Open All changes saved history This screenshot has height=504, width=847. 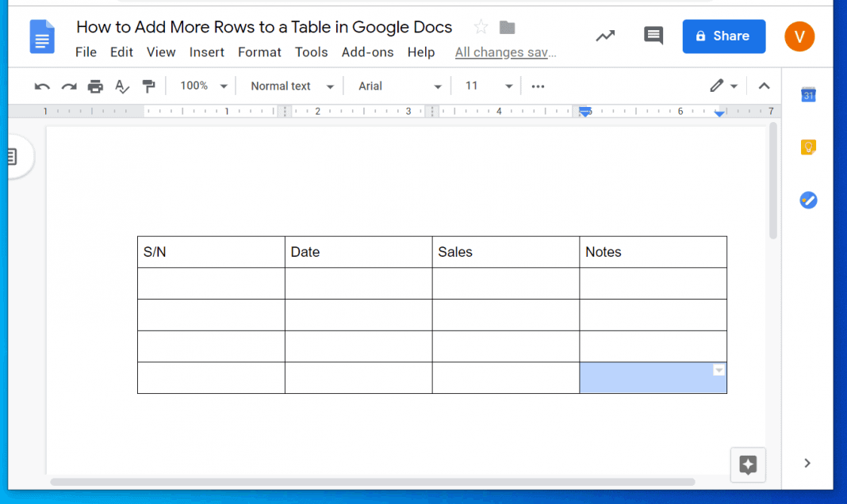click(505, 52)
